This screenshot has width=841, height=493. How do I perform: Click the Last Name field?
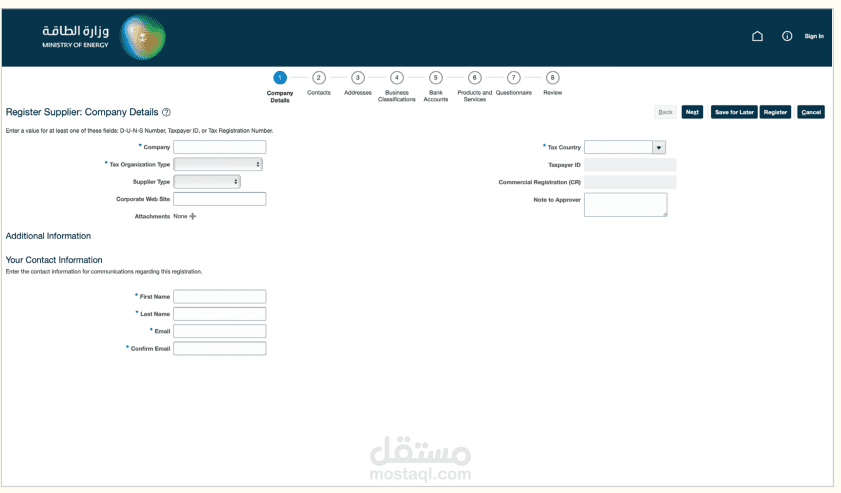pos(219,314)
